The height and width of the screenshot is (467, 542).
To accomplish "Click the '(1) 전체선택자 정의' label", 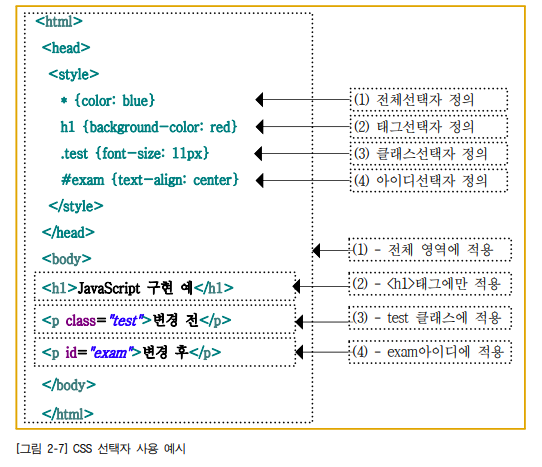I will [429, 100].
